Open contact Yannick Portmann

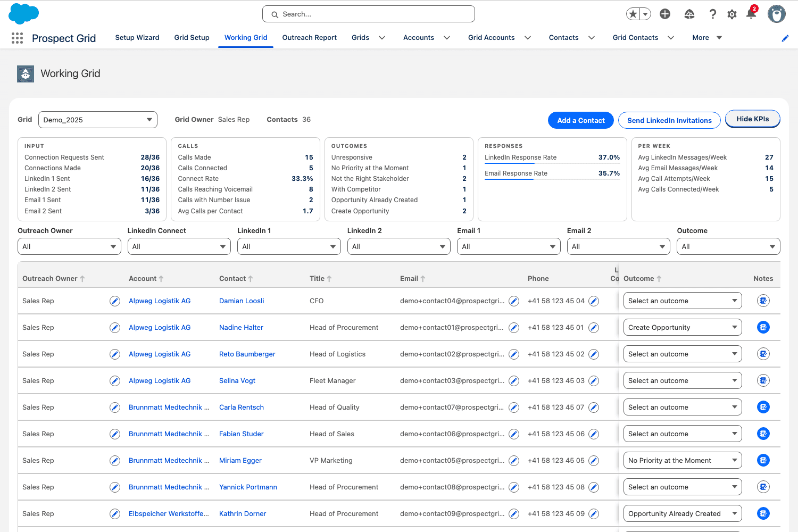coord(248,487)
